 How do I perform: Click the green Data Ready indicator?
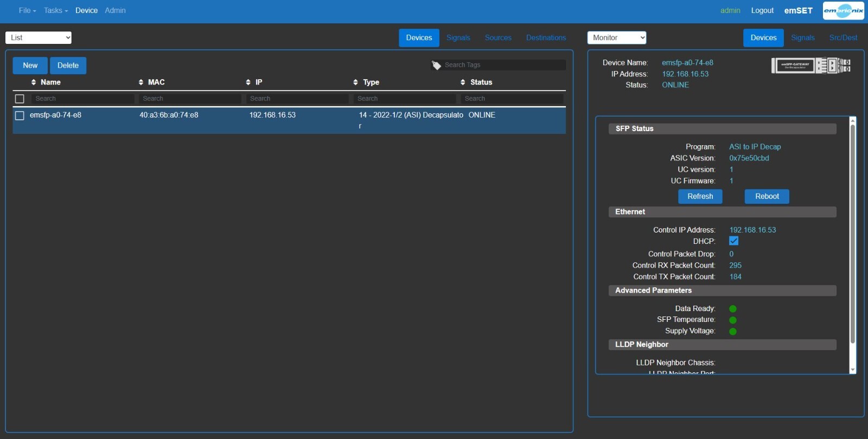(x=733, y=309)
